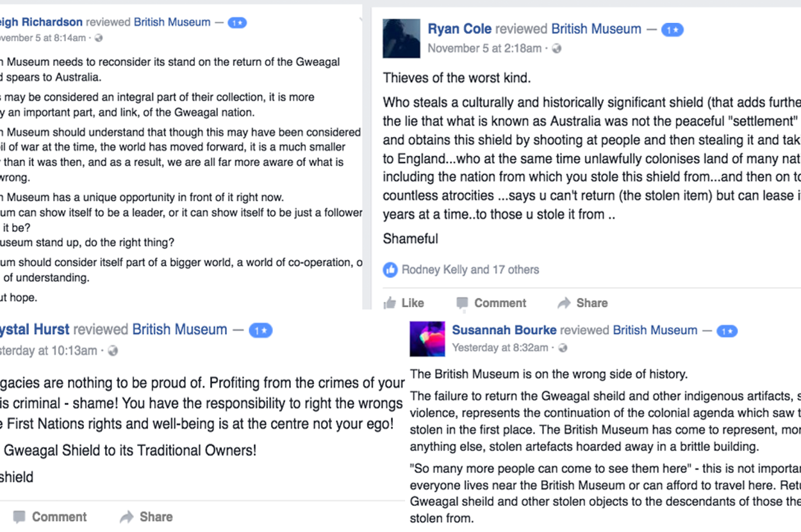This screenshot has width=801, height=532.
Task: Open Ryan Cole's profile picture
Action: (401, 38)
